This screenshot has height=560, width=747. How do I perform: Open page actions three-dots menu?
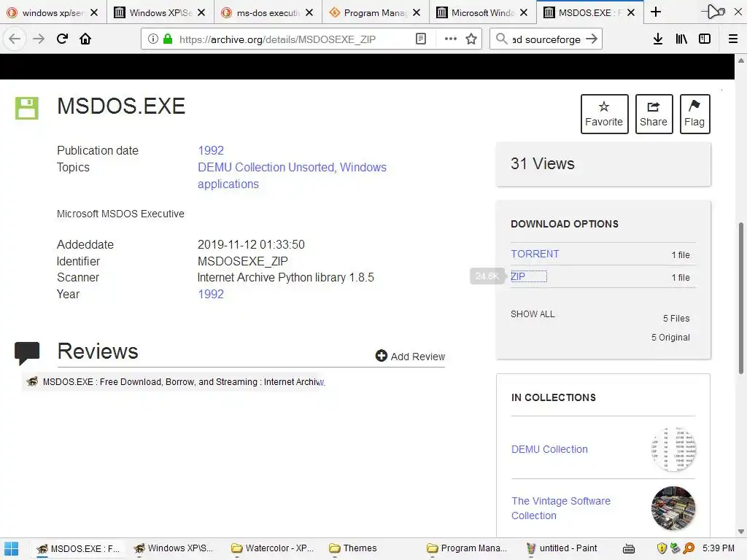450,39
